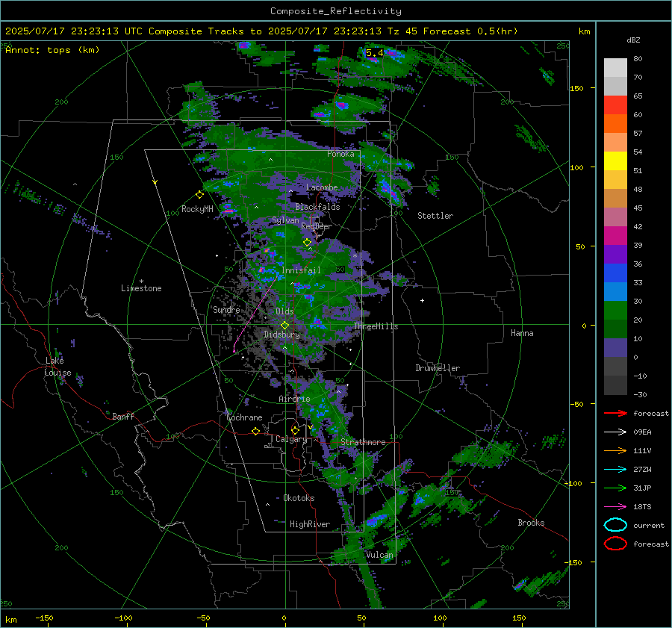Click the green swatch between 30 and 20 dBZ

(615, 311)
